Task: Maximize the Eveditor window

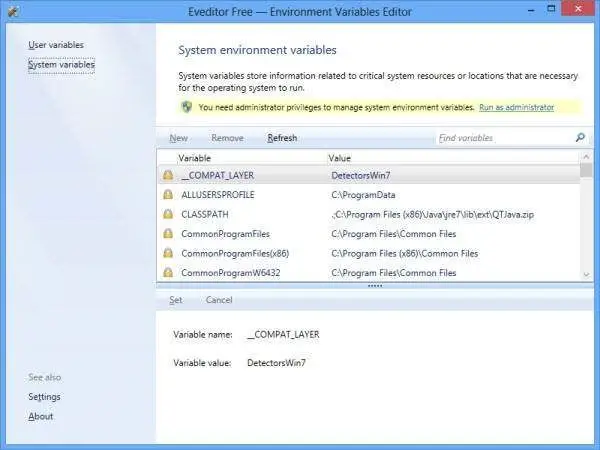Action: [x=551, y=9]
